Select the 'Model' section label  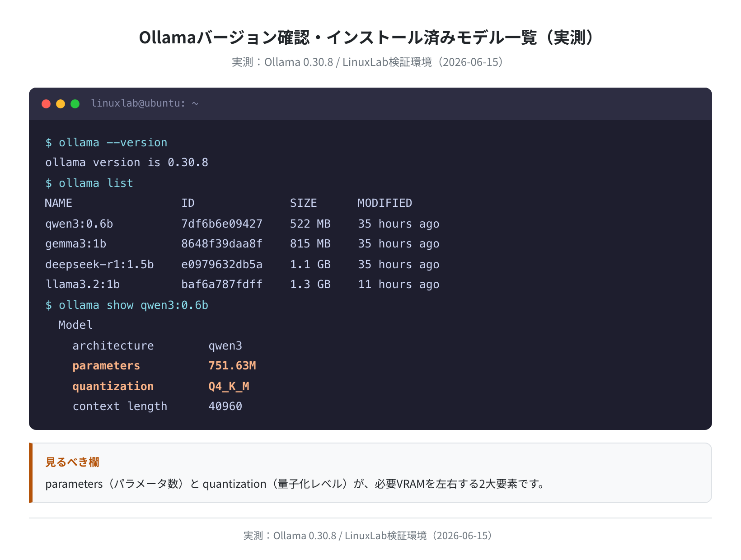tap(75, 325)
